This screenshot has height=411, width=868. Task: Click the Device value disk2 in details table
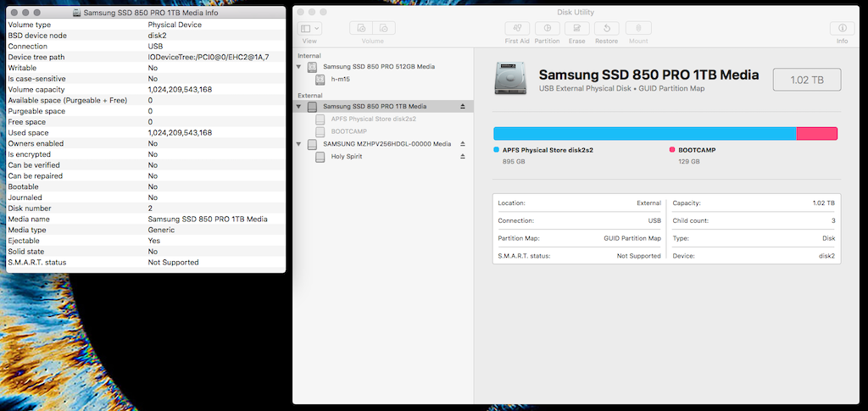pyautogui.click(x=827, y=256)
